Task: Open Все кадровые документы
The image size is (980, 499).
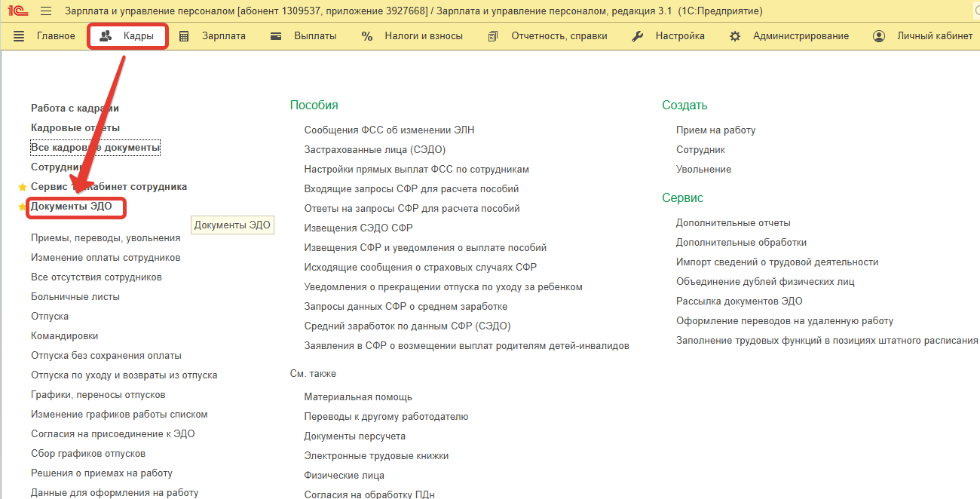Action: (95, 148)
